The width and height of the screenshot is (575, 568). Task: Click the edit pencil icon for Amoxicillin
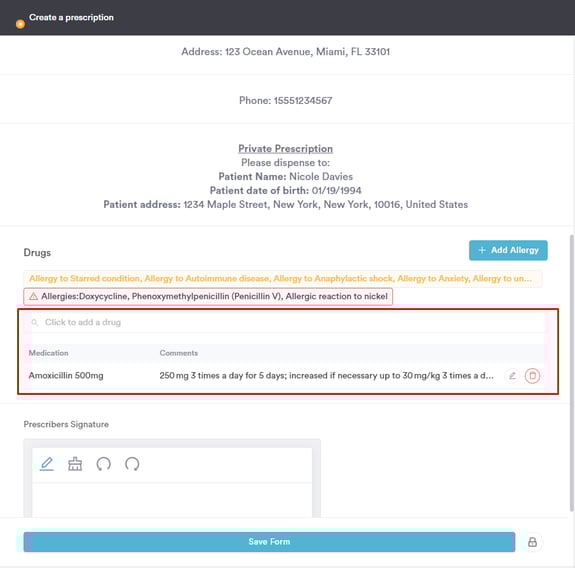tap(512, 375)
